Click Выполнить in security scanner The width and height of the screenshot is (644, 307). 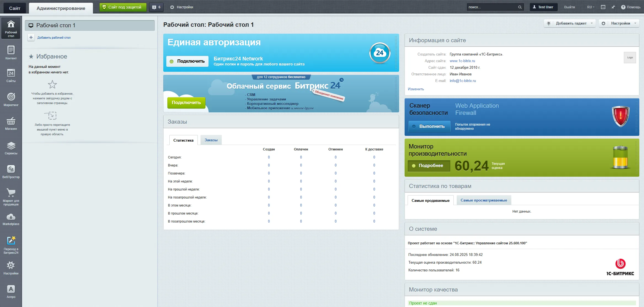tap(429, 126)
